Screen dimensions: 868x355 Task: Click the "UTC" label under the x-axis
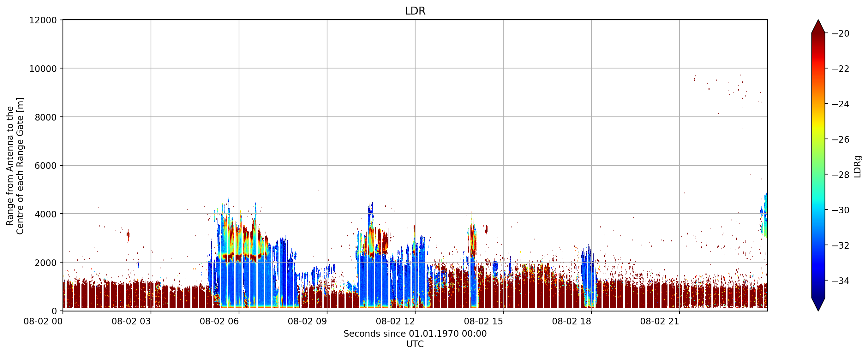(415, 344)
